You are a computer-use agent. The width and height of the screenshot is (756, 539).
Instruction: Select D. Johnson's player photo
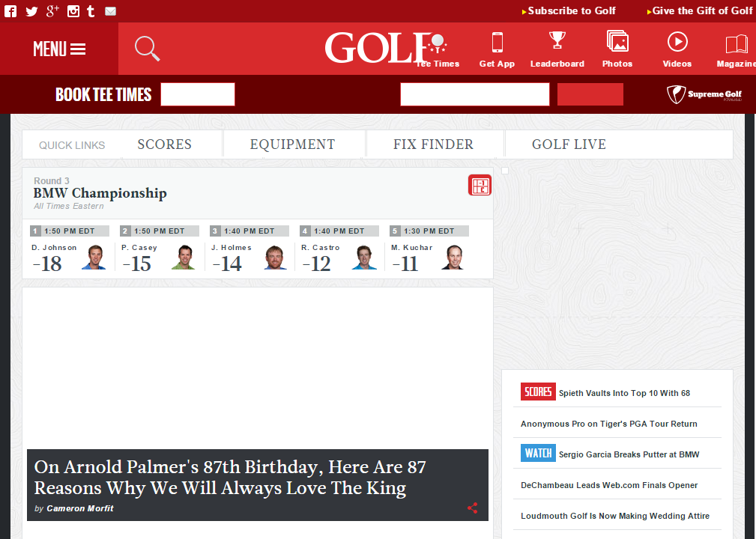[94, 258]
